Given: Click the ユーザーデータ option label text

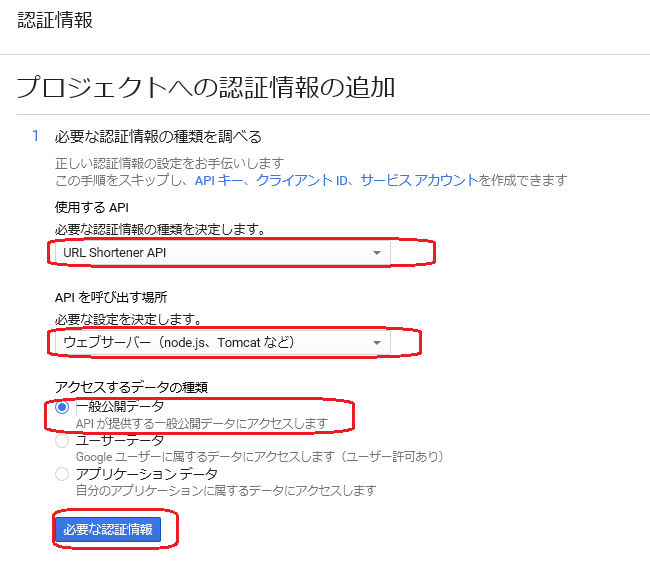Looking at the screenshot, I should [120, 440].
